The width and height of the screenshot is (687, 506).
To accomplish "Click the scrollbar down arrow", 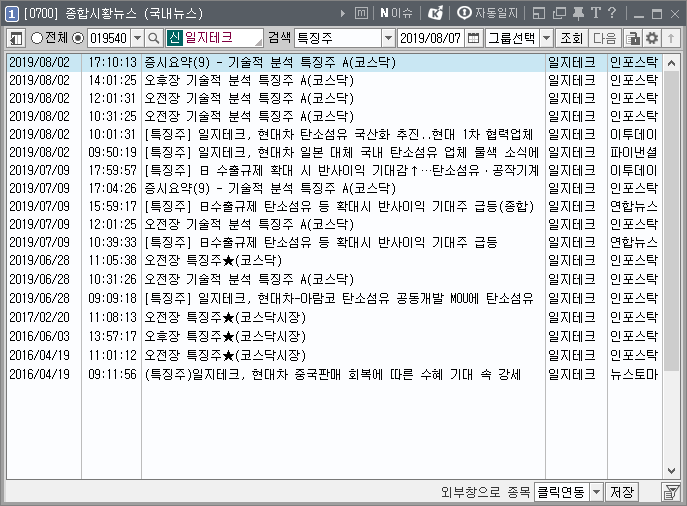I will (x=671, y=471).
